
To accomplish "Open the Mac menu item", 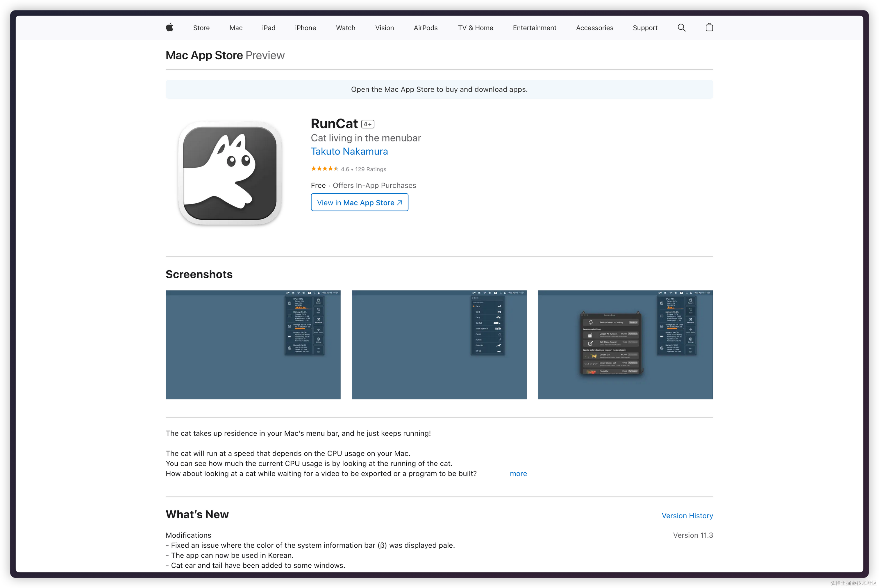I will coord(236,28).
